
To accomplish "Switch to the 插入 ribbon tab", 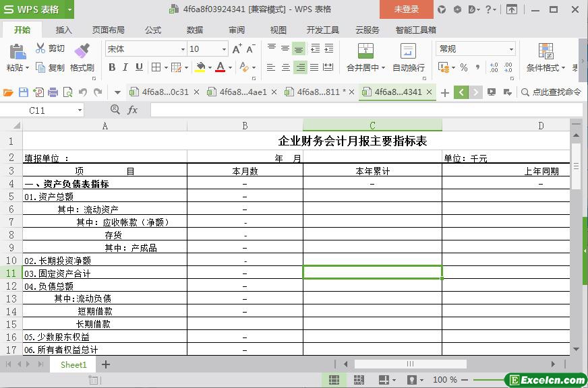I will 63,30.
